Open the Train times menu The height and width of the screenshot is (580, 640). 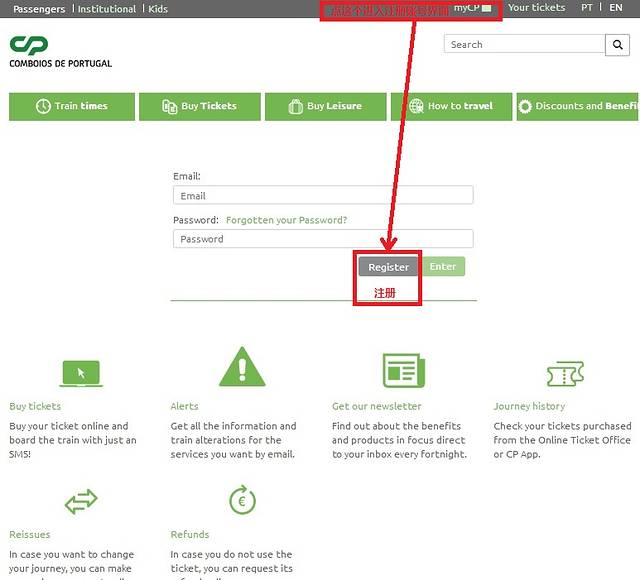71,106
